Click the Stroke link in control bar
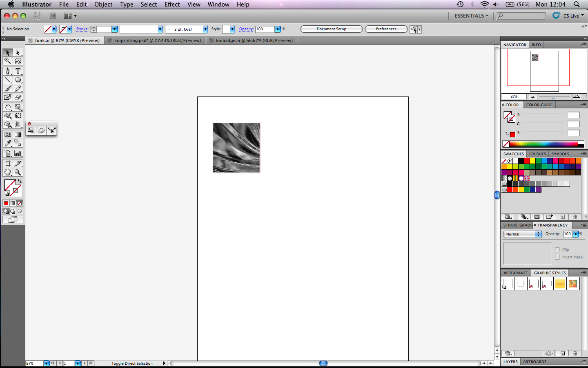 pyautogui.click(x=82, y=29)
